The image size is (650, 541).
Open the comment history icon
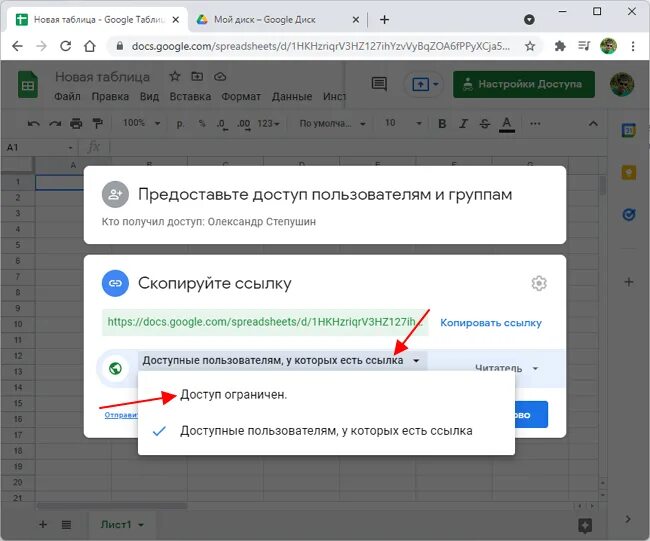379,84
